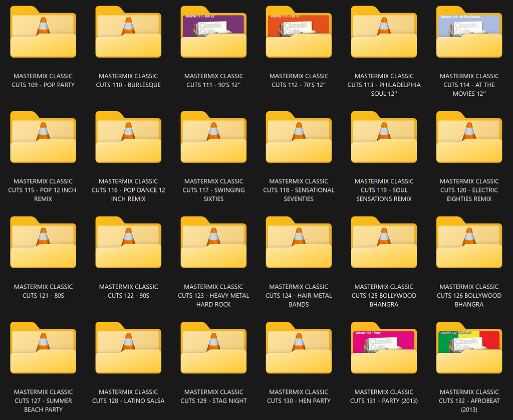The width and height of the screenshot is (513, 420).
Task: Click the Volume 114 At The Movies folder
Action: pyautogui.click(x=469, y=32)
